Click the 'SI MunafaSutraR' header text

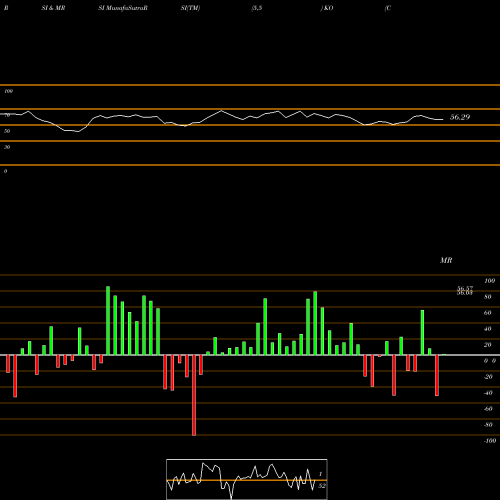tap(123, 8)
